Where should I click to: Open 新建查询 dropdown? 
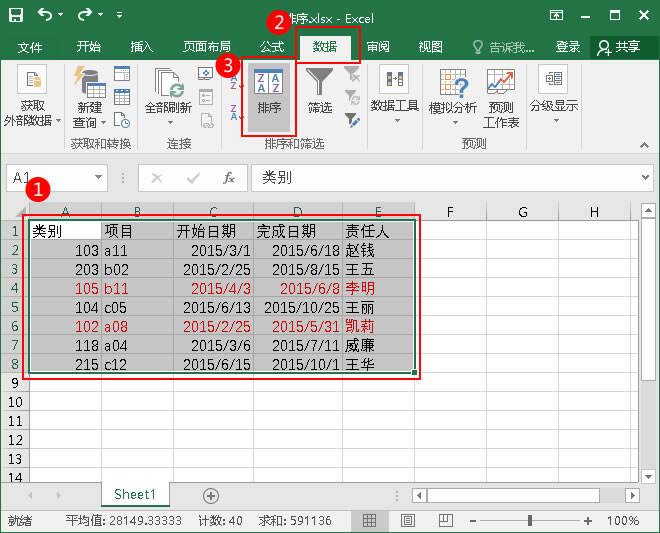(89, 98)
